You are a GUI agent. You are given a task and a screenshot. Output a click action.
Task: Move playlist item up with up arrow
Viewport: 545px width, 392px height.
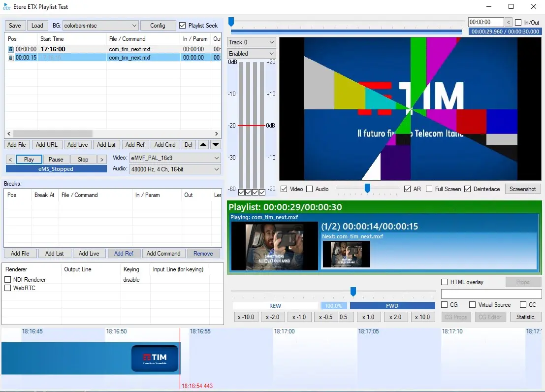pos(203,145)
